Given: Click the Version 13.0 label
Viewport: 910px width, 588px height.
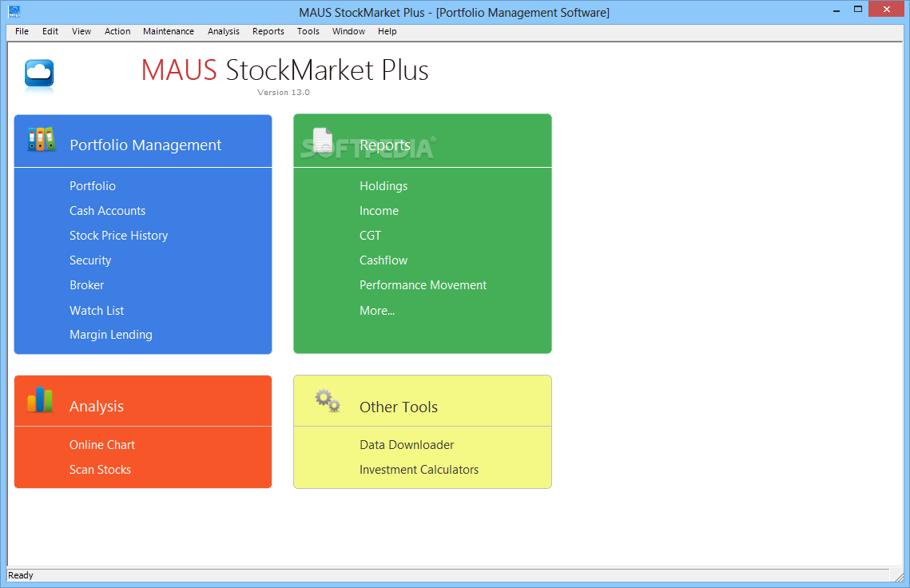Looking at the screenshot, I should point(284,93).
